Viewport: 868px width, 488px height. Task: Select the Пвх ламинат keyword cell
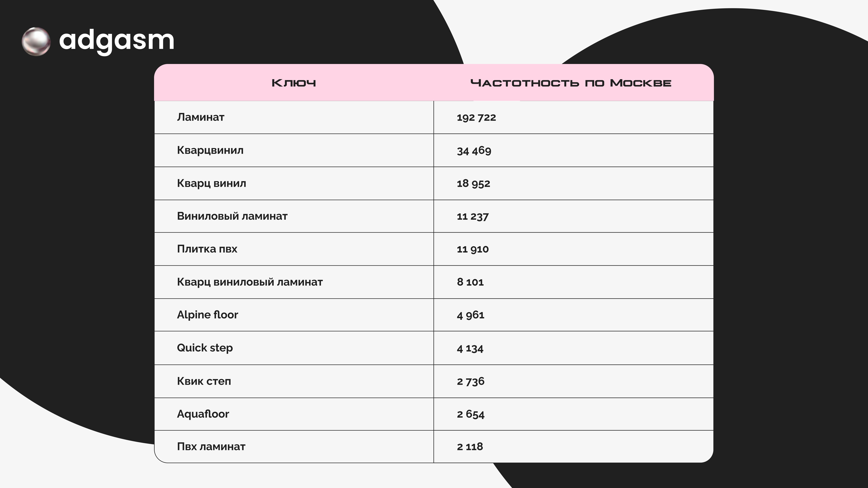click(x=211, y=447)
